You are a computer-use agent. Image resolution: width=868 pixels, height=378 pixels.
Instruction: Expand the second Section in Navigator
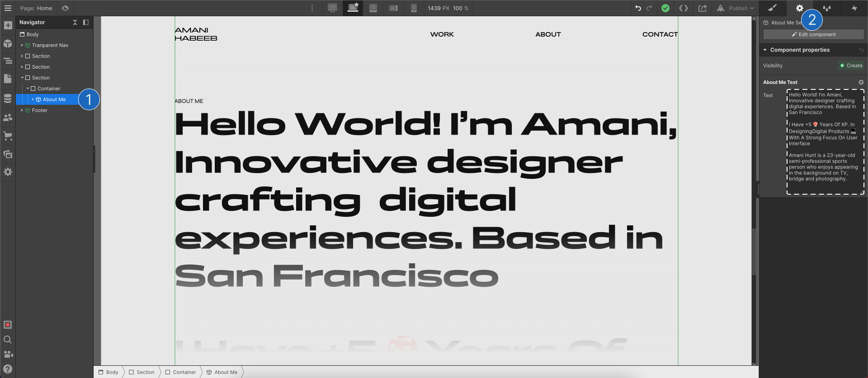pyautogui.click(x=22, y=67)
